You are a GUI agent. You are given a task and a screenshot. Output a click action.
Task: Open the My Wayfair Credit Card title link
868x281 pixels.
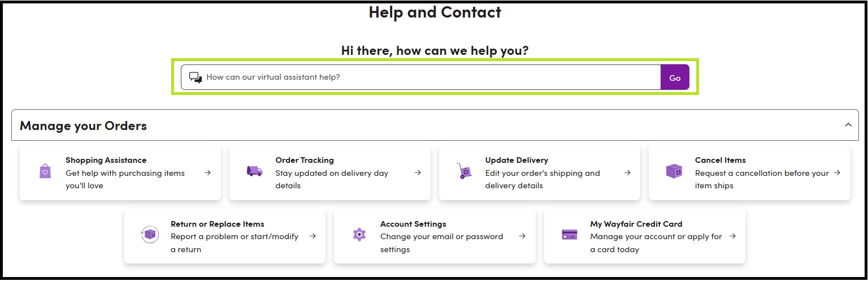(x=636, y=224)
